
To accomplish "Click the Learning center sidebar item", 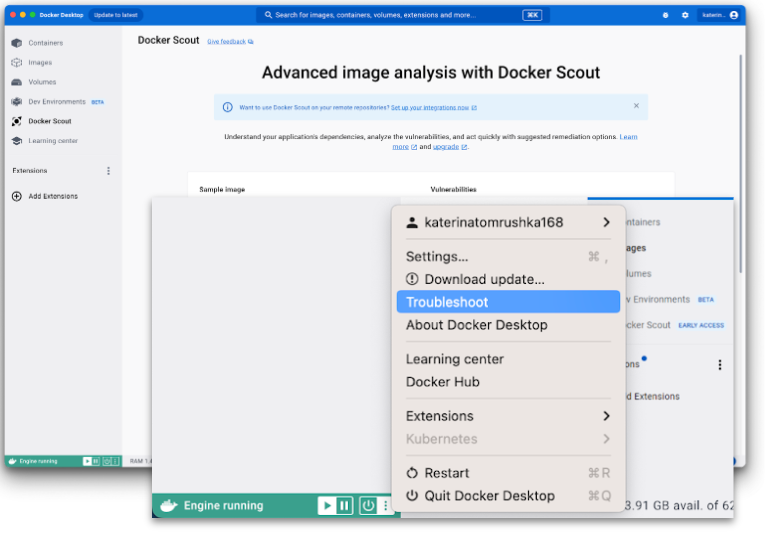I will (x=52, y=141).
